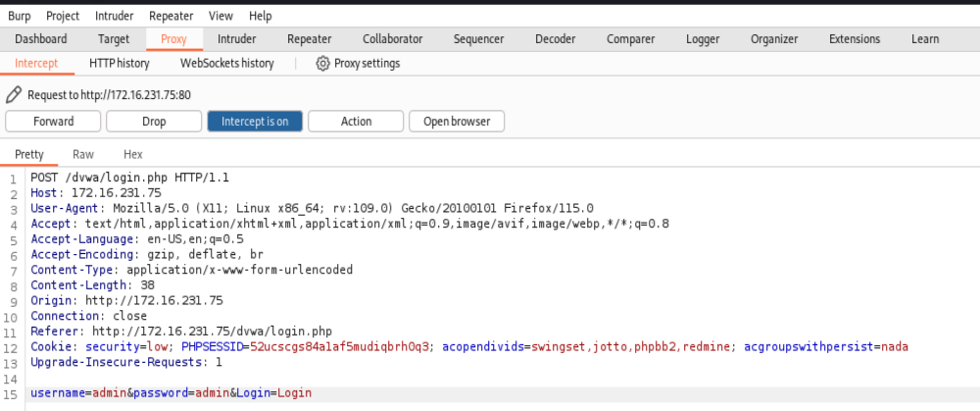Click the Login=Login body parameter
The image size is (980, 411).
pyautogui.click(x=273, y=393)
